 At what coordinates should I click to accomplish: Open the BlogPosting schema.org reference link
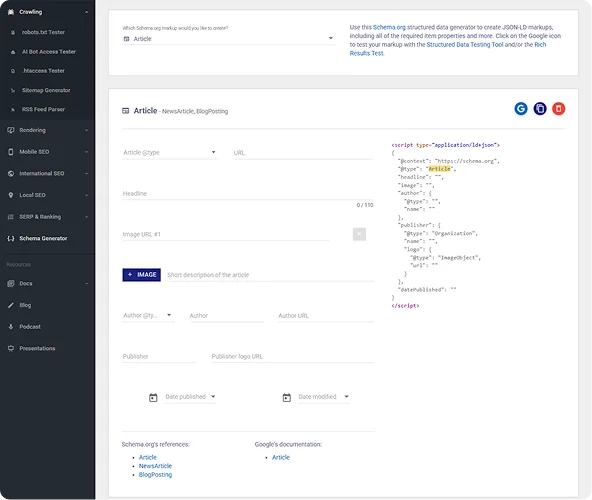coord(155,475)
